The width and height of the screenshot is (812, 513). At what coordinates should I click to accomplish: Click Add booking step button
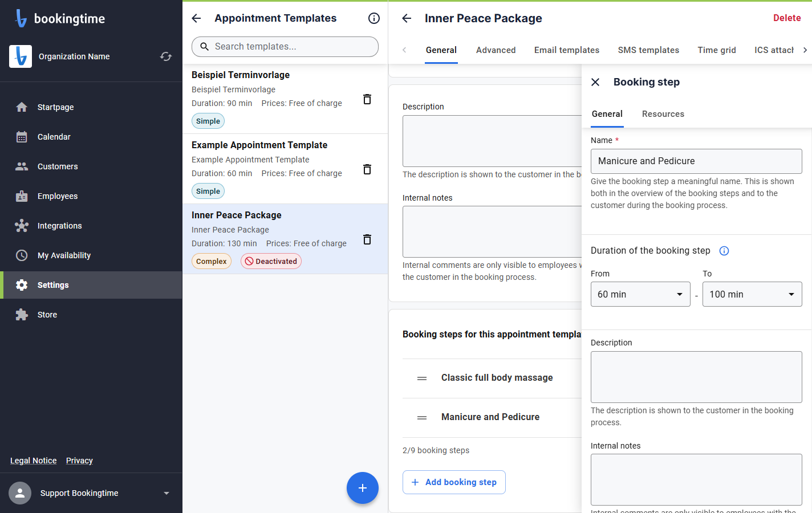[x=454, y=482]
